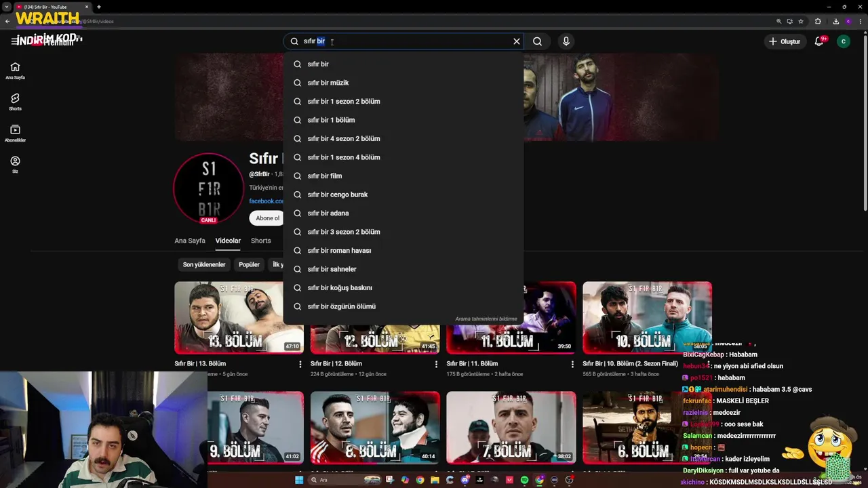Click the Oluştur create button
Image resolution: width=868 pixels, height=488 pixels.
pyautogui.click(x=785, y=41)
